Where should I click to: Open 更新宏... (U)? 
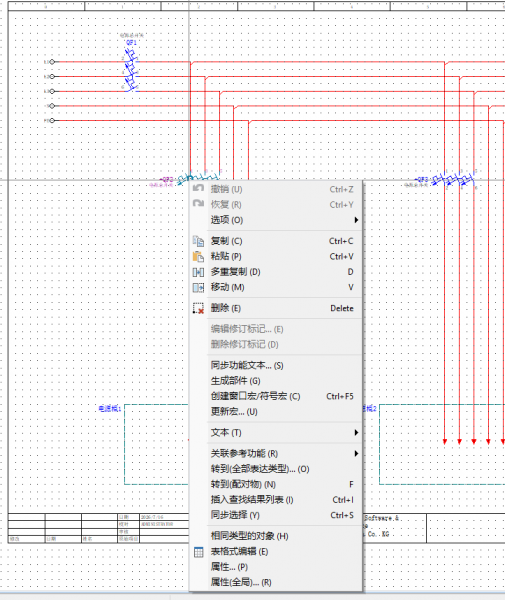pos(276,412)
